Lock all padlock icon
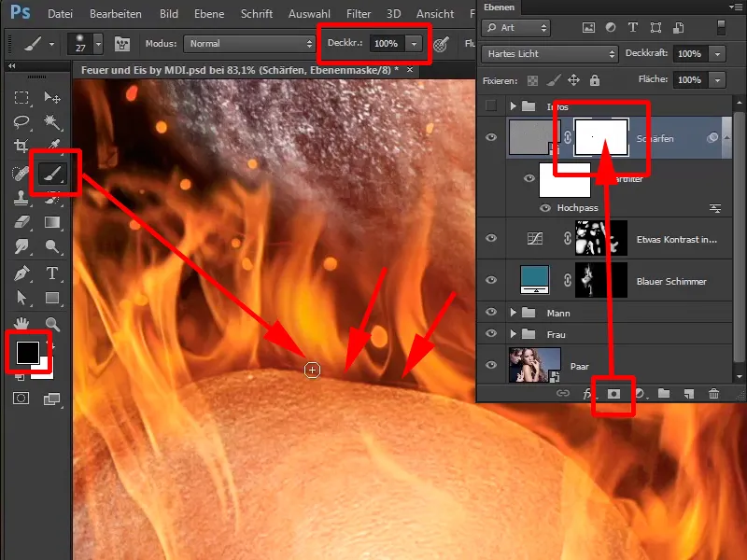Image resolution: width=747 pixels, height=560 pixels. [595, 80]
